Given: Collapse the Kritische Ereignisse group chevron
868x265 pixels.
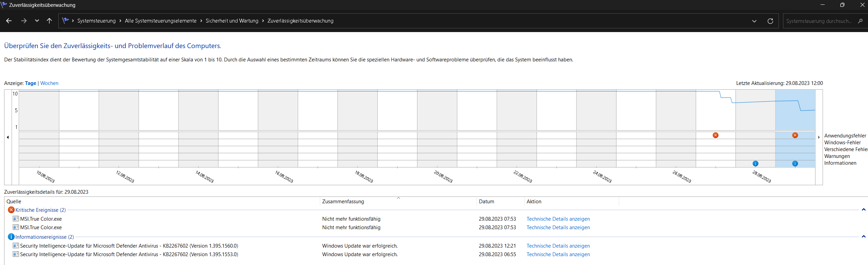Looking at the screenshot, I should (x=864, y=210).
